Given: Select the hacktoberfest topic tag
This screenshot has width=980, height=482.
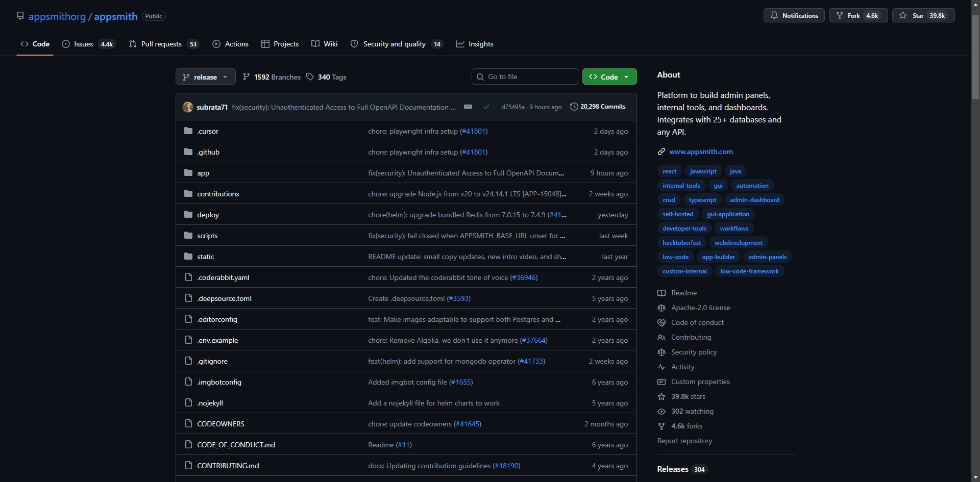Looking at the screenshot, I should click(x=681, y=243).
